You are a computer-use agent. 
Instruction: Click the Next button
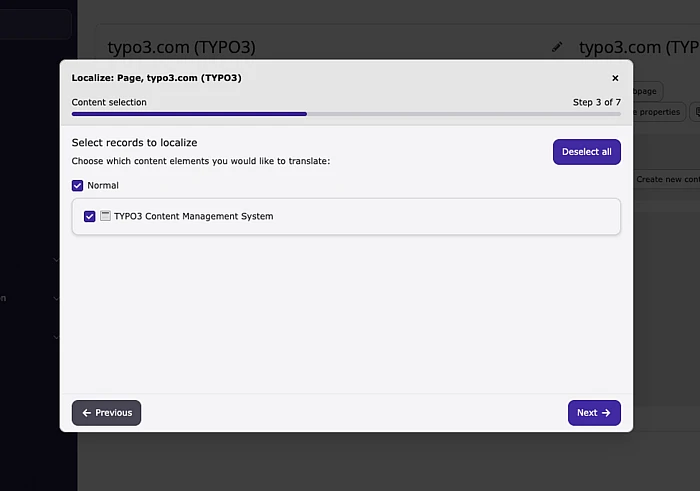[x=594, y=413]
